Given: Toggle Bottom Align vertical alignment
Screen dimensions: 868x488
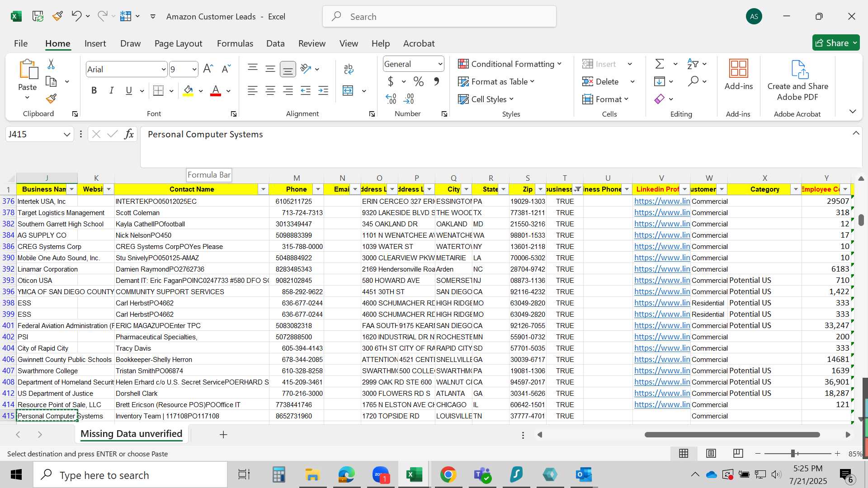Looking at the screenshot, I should click(x=288, y=69).
